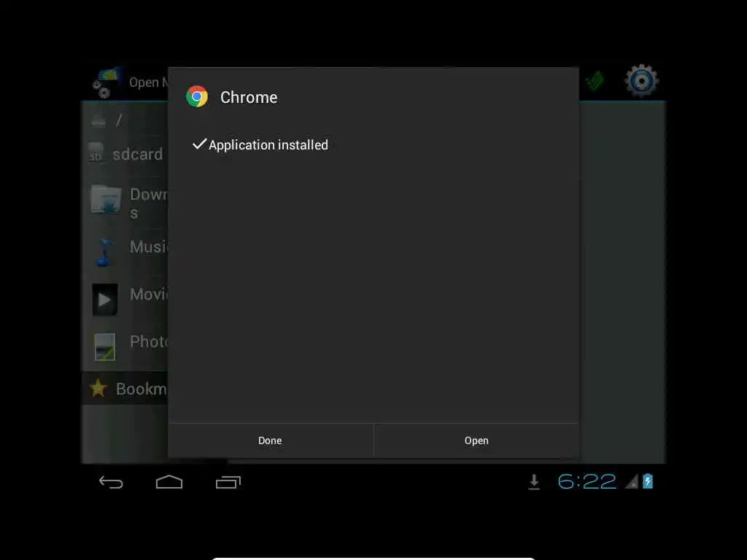747x560 pixels.
Task: Click the Chrome logo icon in the dialog
Action: tap(197, 96)
